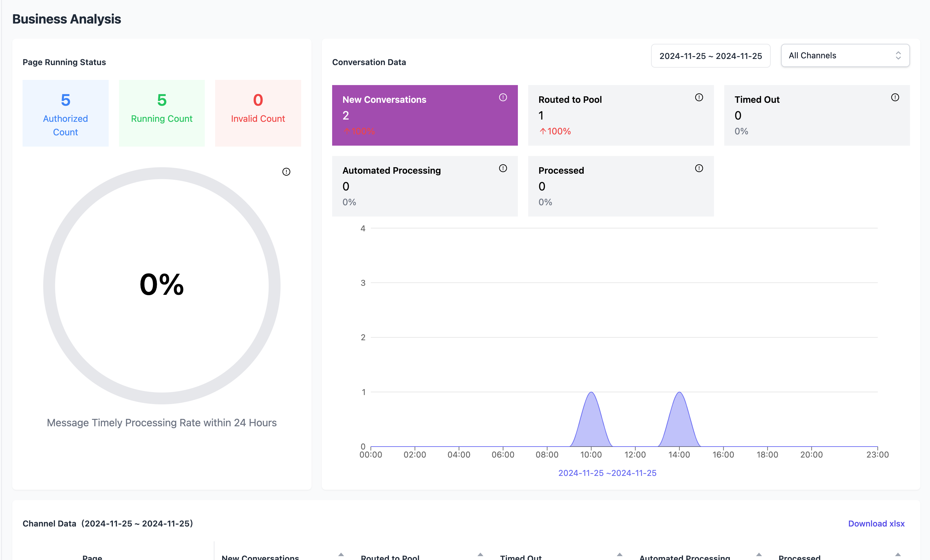Select the New Conversations metric card
930x560 pixels.
[x=424, y=115]
